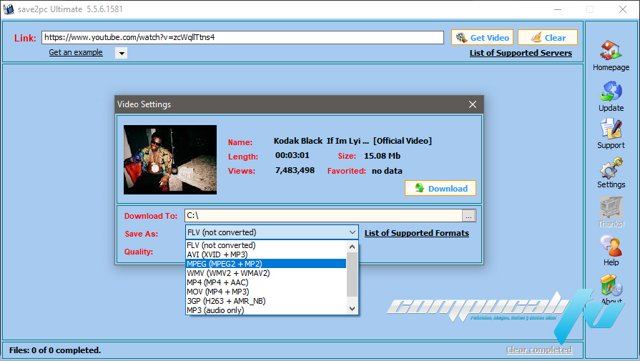Click the Get Video button
640x361 pixels.
coord(482,38)
